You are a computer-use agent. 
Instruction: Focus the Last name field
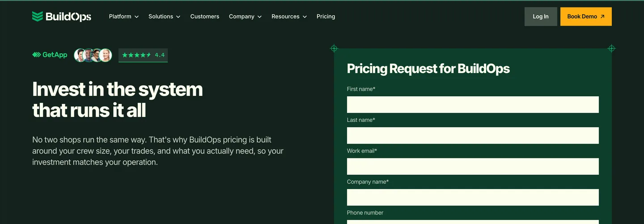[473, 135]
